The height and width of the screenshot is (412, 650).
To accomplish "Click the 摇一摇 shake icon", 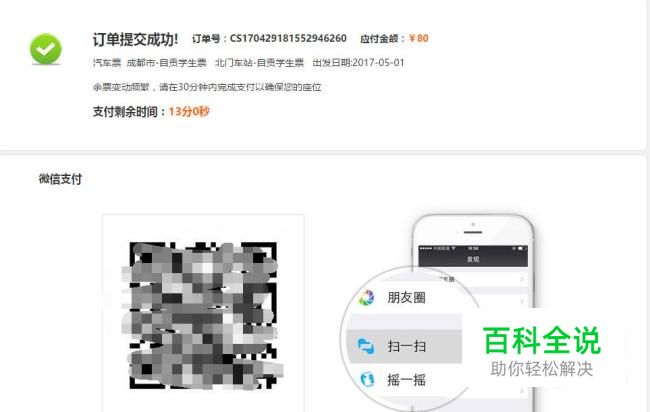I will point(366,379).
